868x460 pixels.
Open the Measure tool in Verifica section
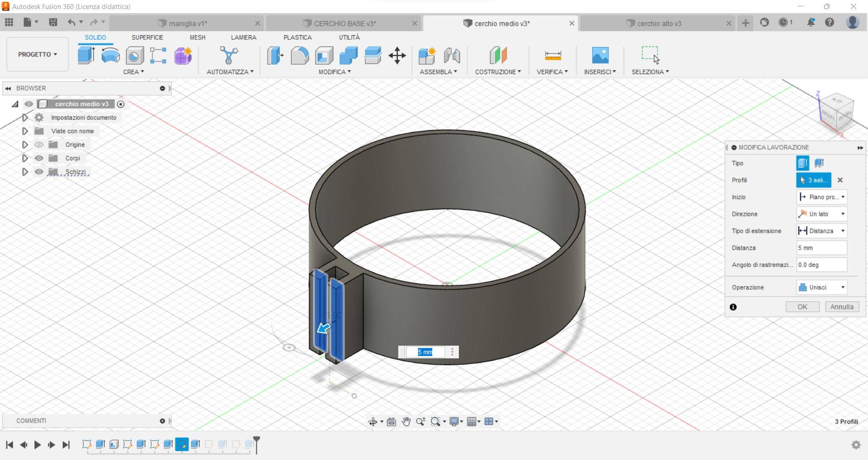coord(552,56)
